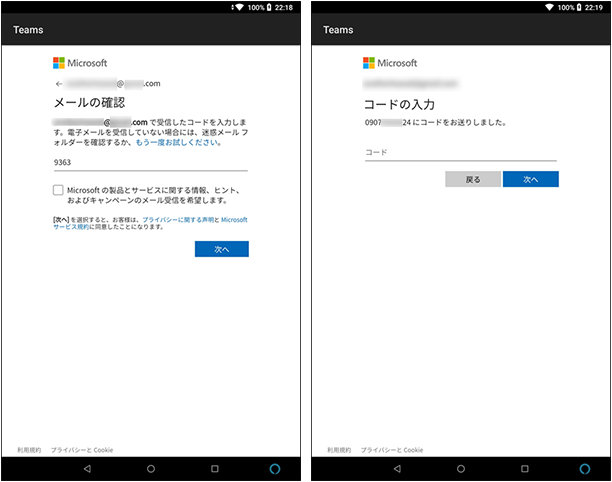Click プライバシーと Cookie on right screen

pyautogui.click(x=392, y=450)
